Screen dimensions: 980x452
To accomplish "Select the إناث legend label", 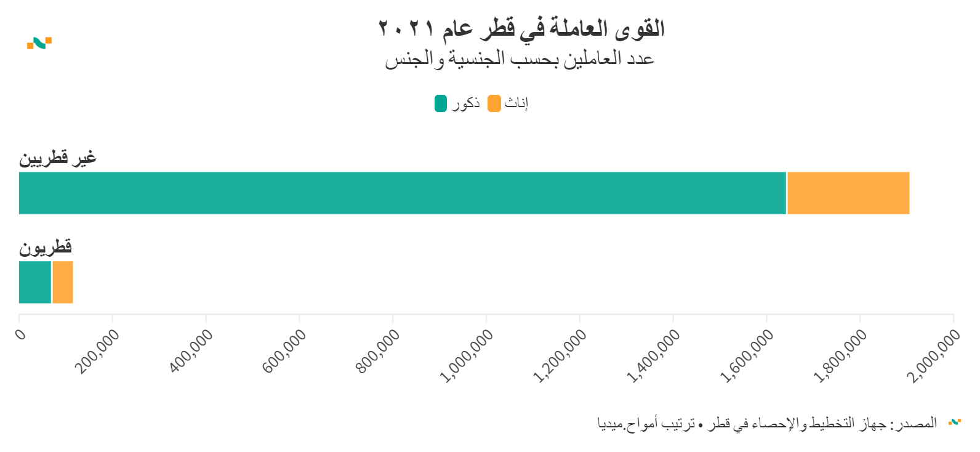I will click(x=516, y=103).
